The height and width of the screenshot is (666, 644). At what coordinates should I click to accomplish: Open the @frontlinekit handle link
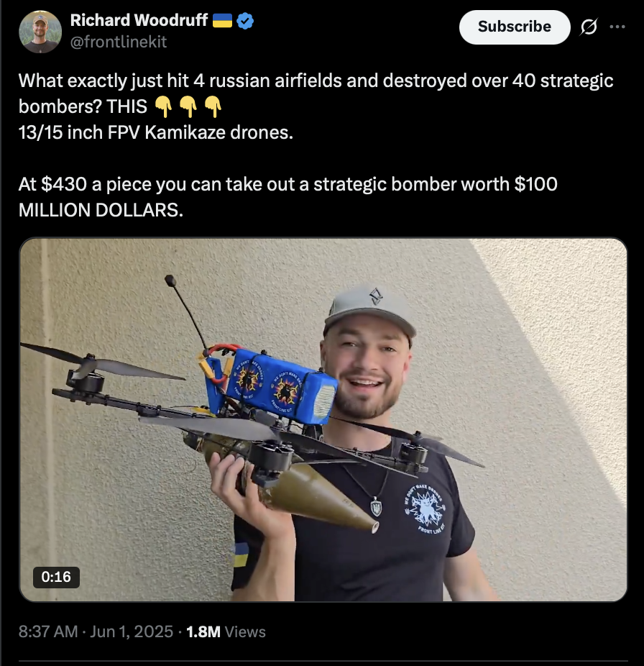(119, 42)
